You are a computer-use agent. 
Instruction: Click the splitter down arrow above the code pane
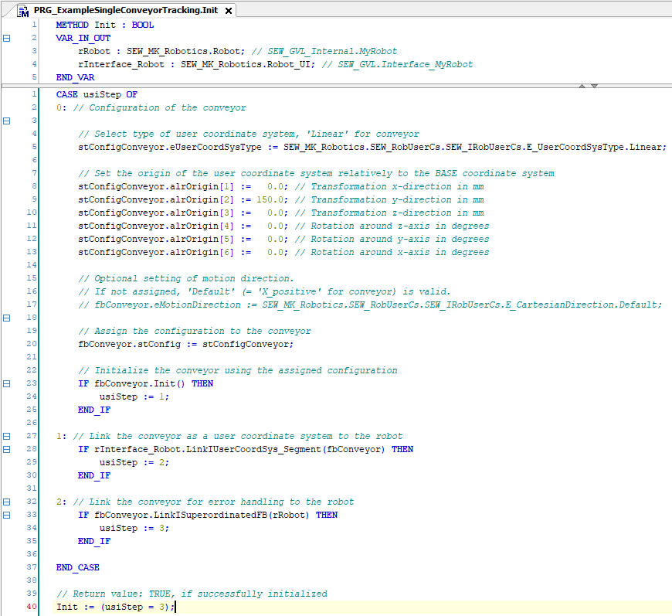pos(594,86)
